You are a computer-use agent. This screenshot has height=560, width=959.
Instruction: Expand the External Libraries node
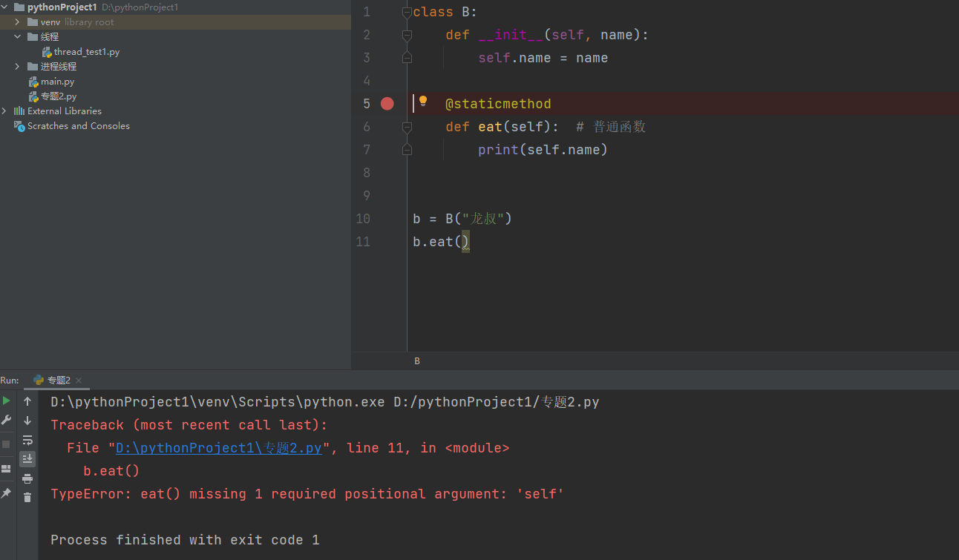(x=5, y=111)
